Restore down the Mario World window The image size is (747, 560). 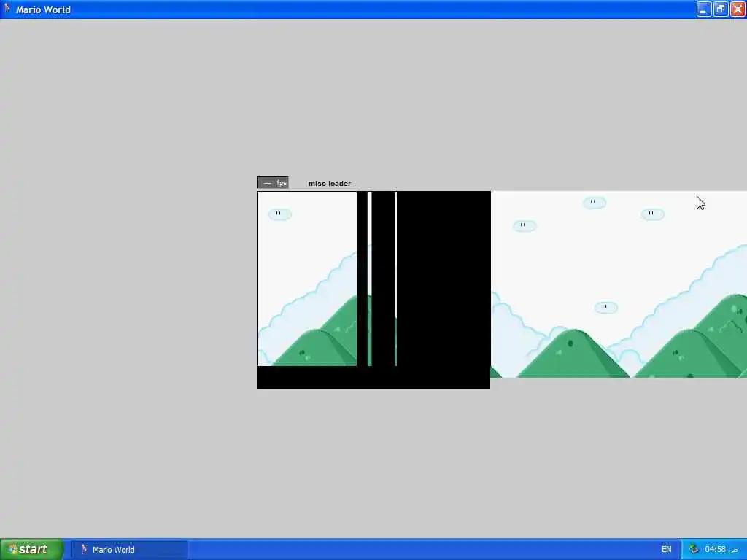(x=720, y=9)
